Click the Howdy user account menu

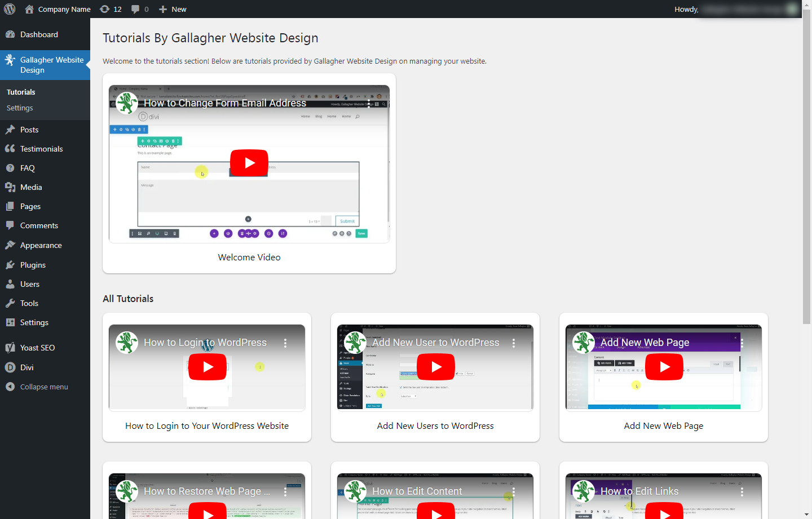[736, 9]
